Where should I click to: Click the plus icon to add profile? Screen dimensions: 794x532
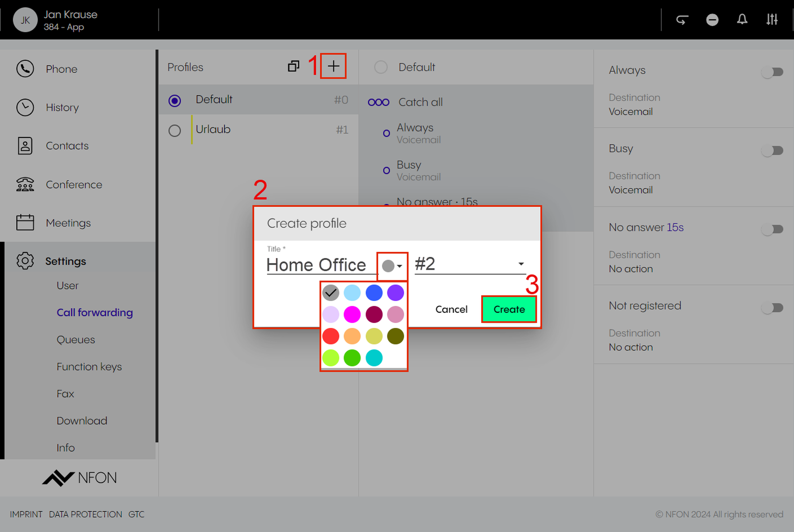click(333, 66)
